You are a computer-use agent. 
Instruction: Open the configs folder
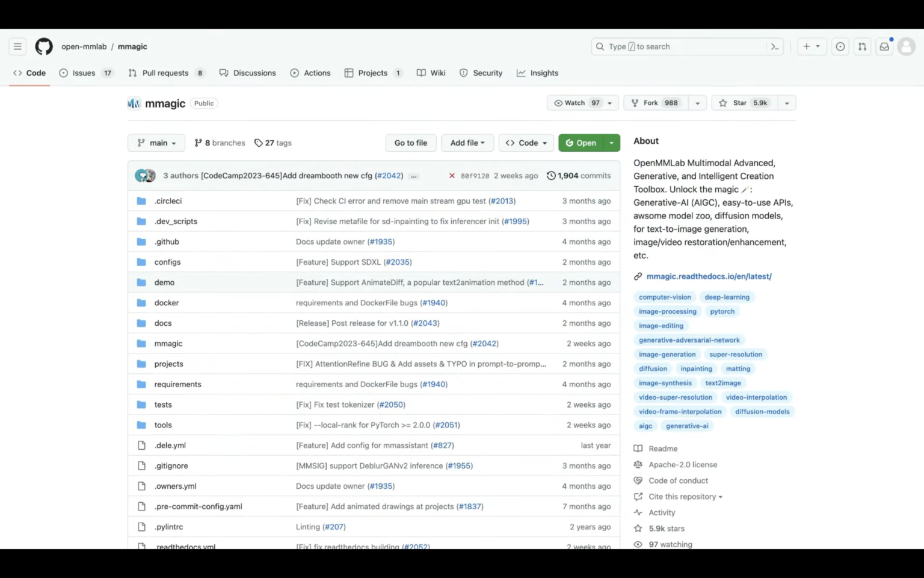(x=167, y=262)
